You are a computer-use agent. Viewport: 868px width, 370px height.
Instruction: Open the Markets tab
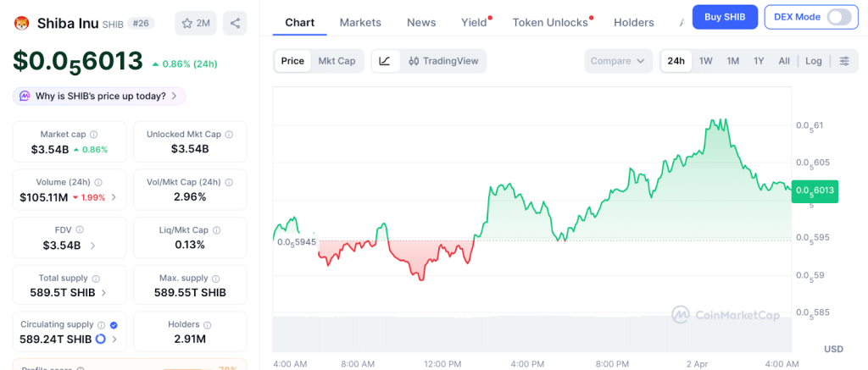point(360,23)
